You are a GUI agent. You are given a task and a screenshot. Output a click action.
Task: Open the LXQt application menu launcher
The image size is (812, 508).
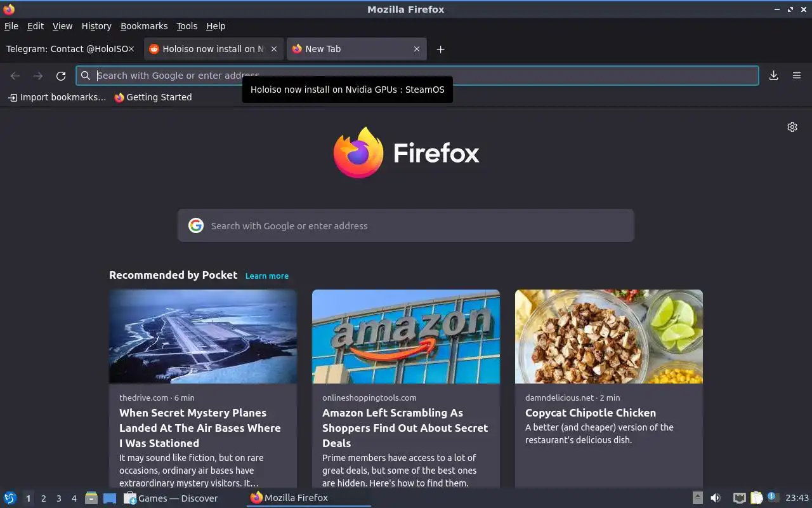tap(10, 498)
